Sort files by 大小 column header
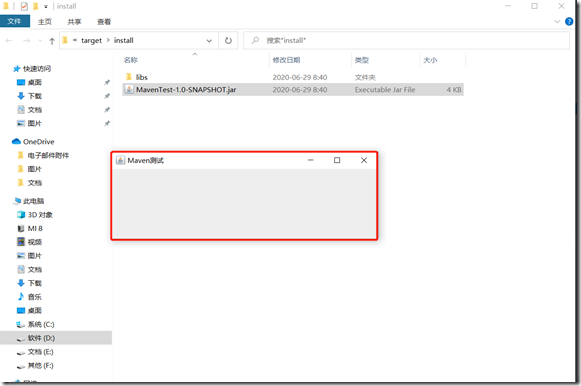581x386 pixels. 430,60
